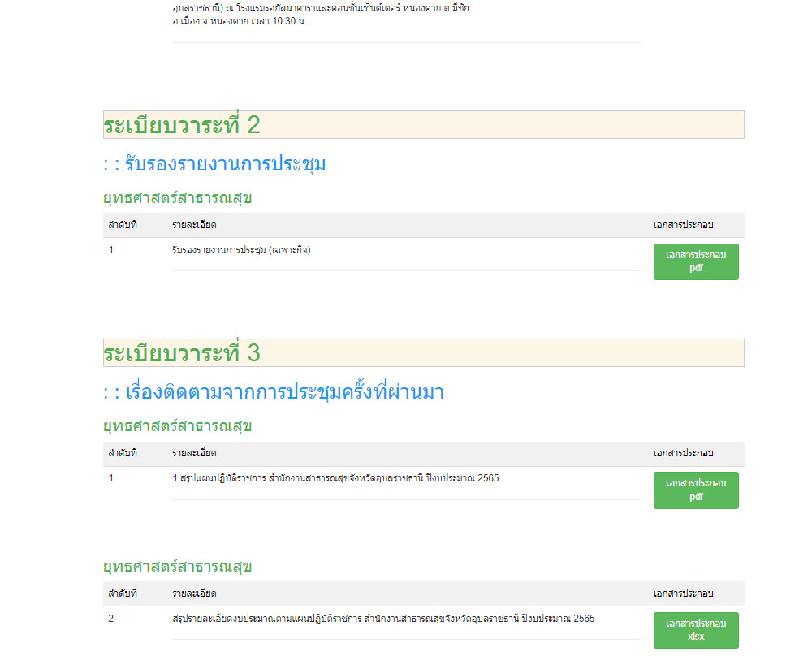
Task: Click the last ยุทธศาสตร์สาธารณสุข heading on the page
Action: [x=177, y=566]
